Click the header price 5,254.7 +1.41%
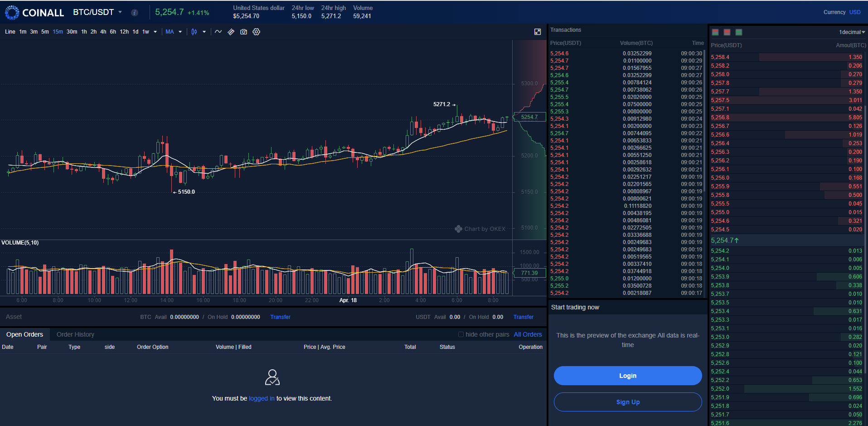Image resolution: width=868 pixels, height=426 pixels. pyautogui.click(x=182, y=12)
